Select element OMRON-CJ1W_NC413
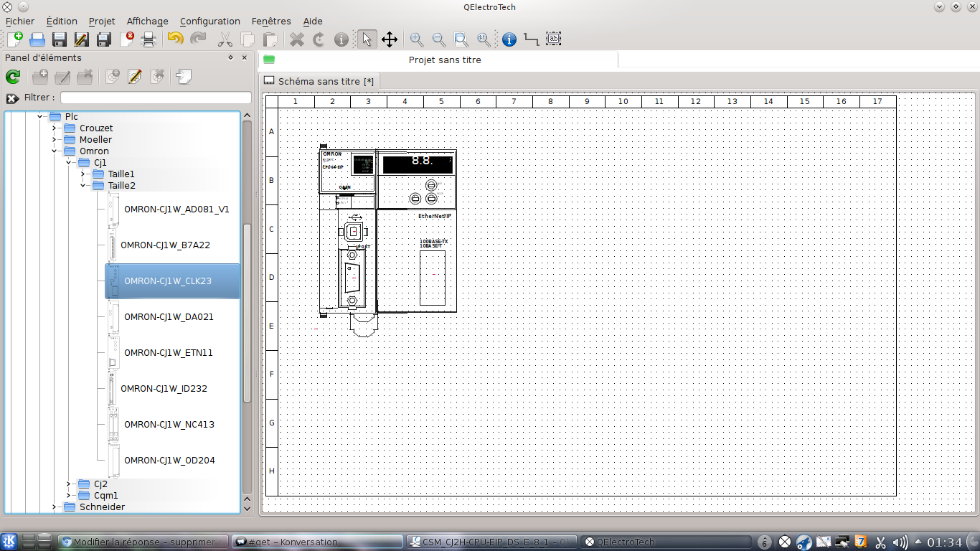 (169, 424)
